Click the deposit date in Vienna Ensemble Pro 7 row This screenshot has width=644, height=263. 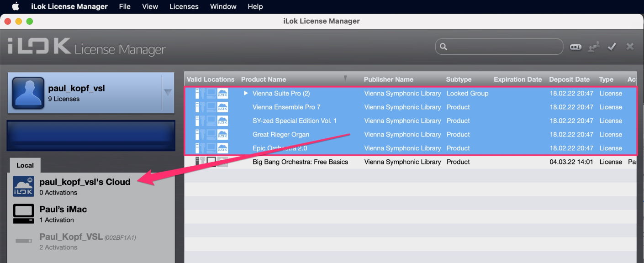(571, 107)
